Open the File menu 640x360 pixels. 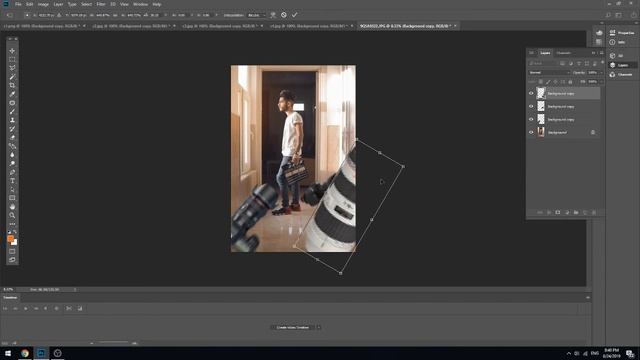[x=18, y=4]
